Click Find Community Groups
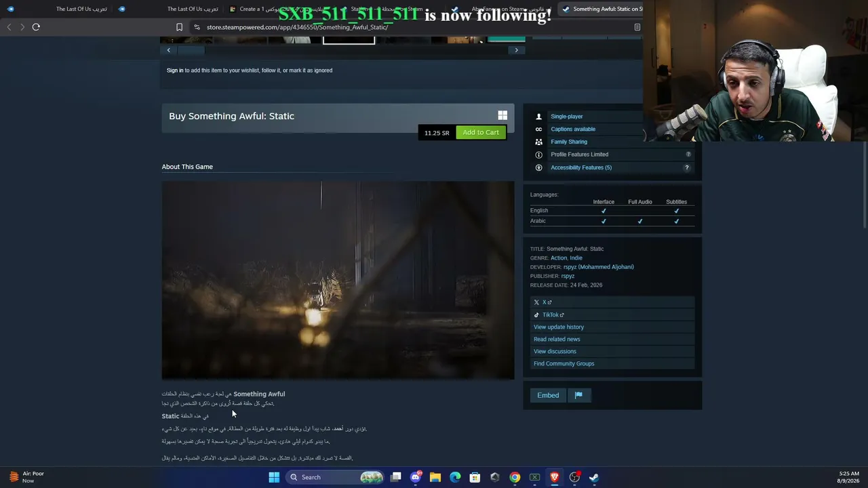Screen dimensions: 868x488 (564, 363)
